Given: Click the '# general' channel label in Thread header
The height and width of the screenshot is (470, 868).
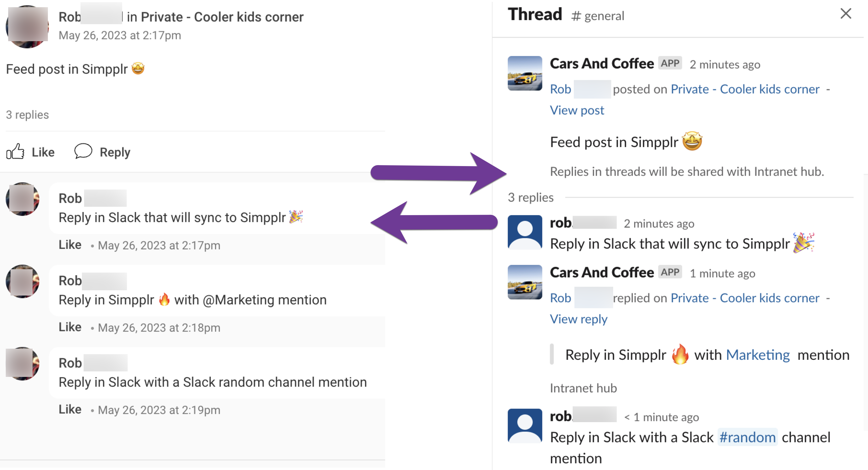Looking at the screenshot, I should [x=598, y=16].
